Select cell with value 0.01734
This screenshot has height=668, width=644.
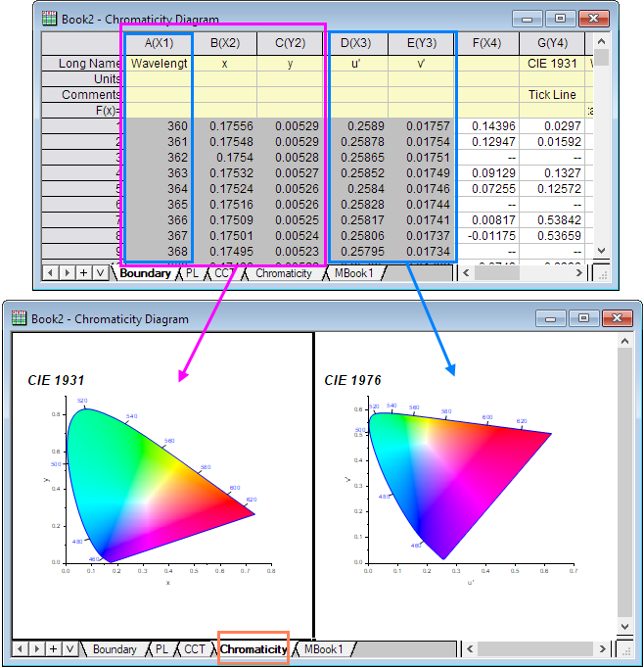coord(422,252)
